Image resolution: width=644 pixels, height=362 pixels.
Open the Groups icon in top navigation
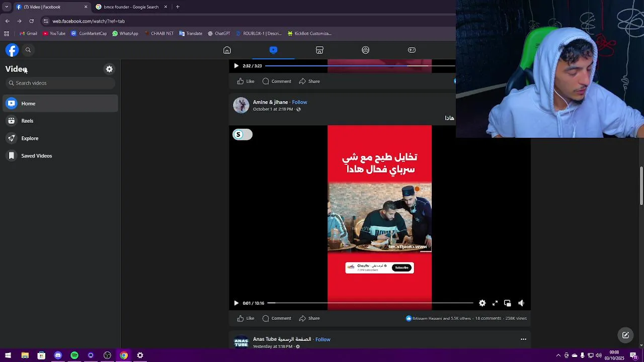(x=366, y=50)
